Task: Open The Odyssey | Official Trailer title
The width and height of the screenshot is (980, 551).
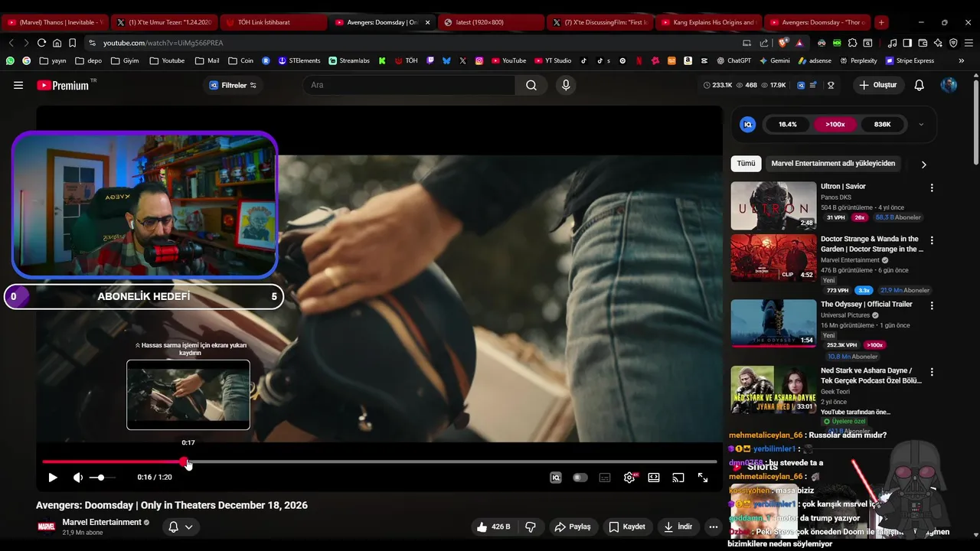Action: point(867,304)
